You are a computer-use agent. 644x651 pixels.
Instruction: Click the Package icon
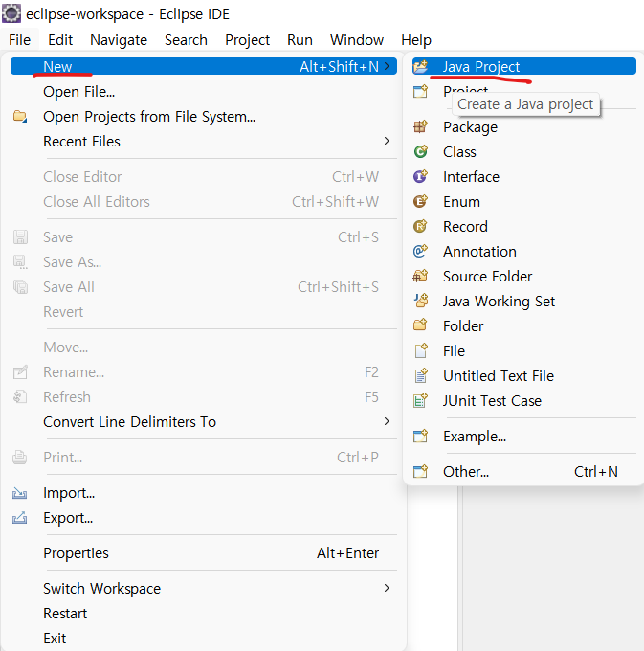[x=420, y=126]
